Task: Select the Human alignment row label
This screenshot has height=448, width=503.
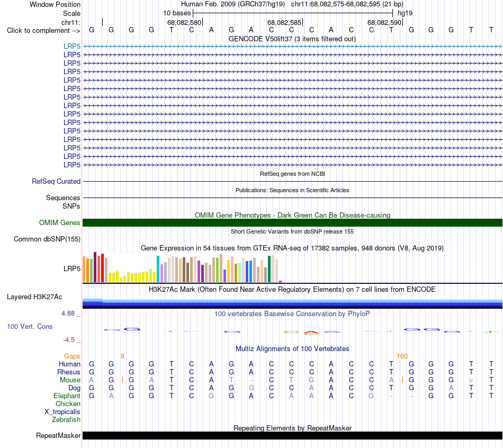Action: point(69,364)
